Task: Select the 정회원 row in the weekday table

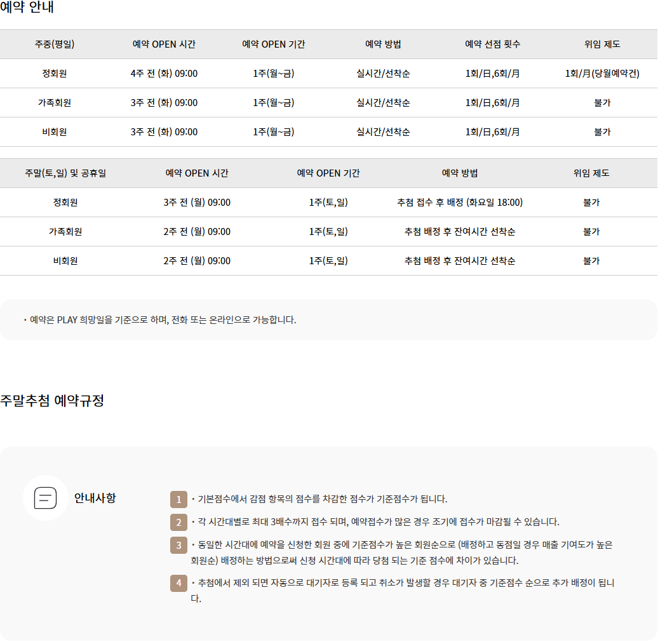Action: [55, 74]
